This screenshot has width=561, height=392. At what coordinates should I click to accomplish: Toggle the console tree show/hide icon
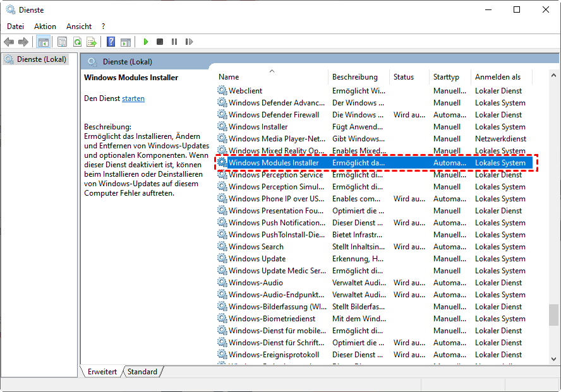44,42
